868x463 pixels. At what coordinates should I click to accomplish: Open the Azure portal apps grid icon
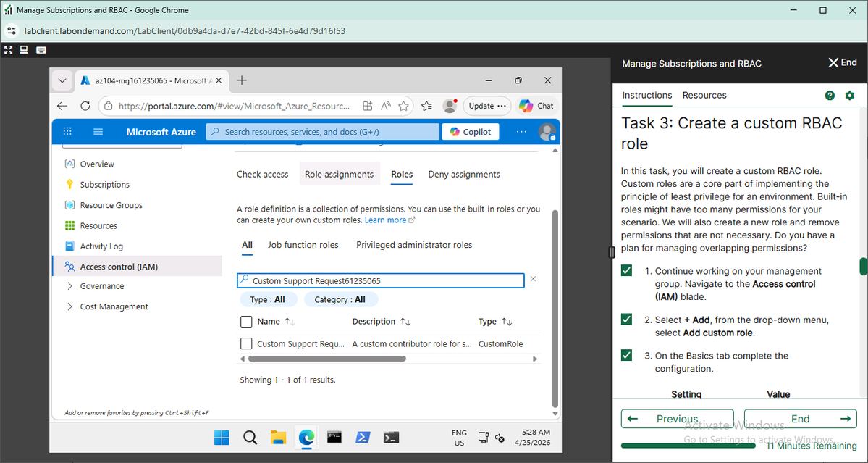[x=67, y=132]
